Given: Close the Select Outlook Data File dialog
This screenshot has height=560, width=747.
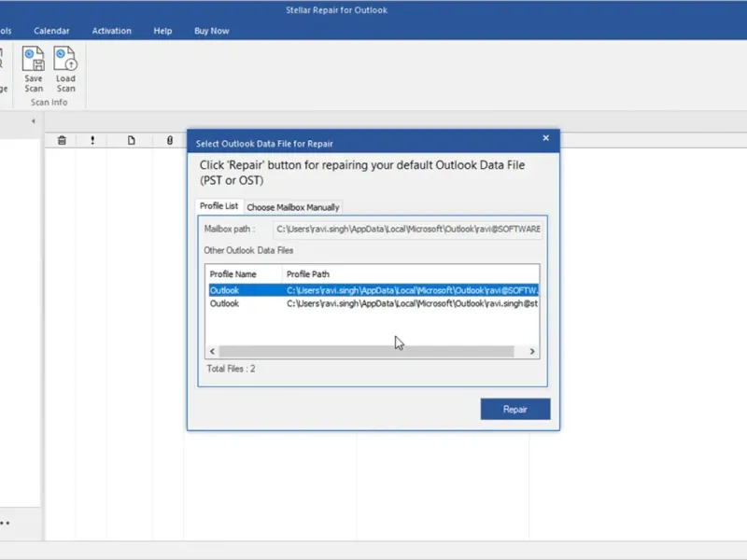Looking at the screenshot, I should pyautogui.click(x=546, y=138).
